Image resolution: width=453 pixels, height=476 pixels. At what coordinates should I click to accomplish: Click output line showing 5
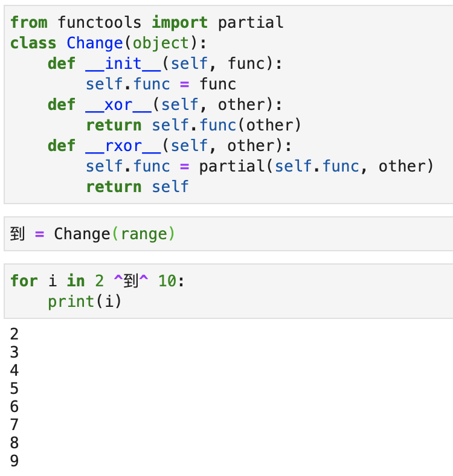(x=14, y=388)
